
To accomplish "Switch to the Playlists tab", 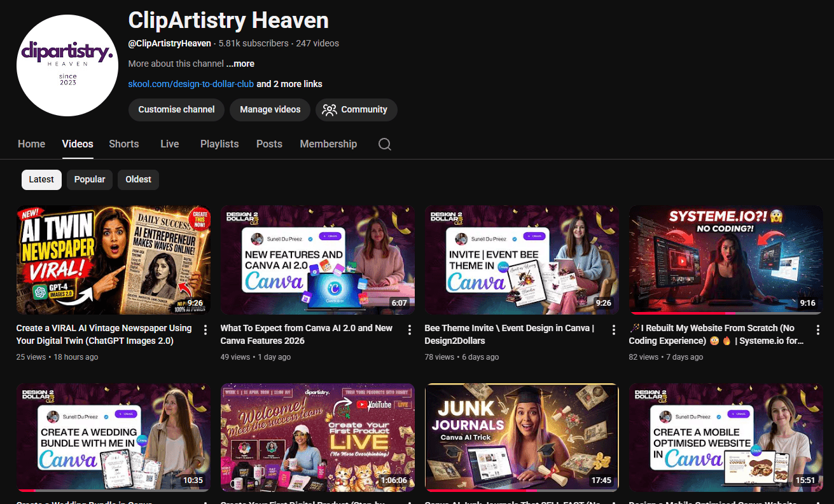I will coord(219,144).
